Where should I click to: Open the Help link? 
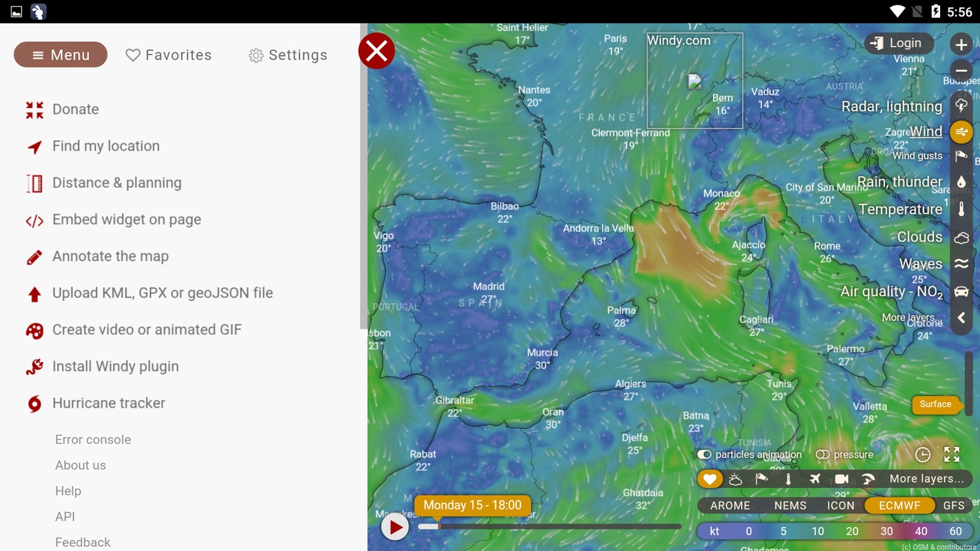click(x=68, y=491)
